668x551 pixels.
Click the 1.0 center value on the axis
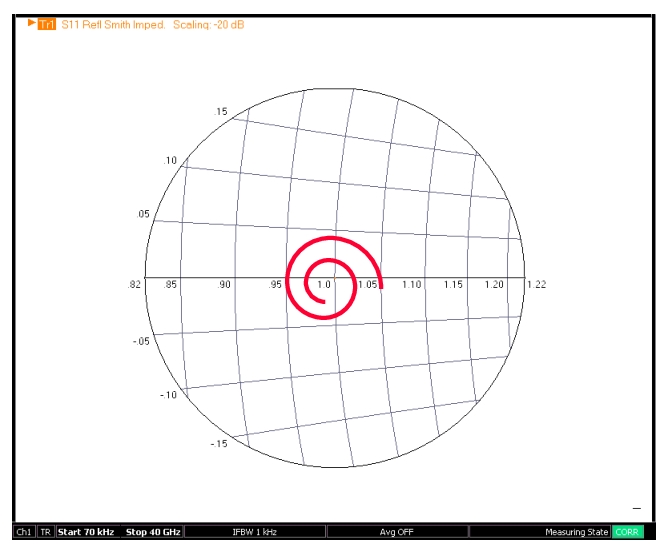point(324,284)
